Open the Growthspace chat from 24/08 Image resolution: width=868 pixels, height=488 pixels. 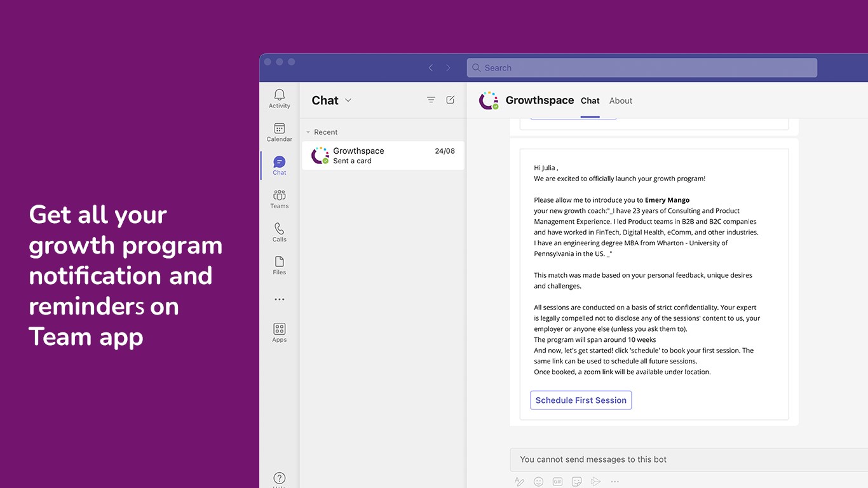383,156
